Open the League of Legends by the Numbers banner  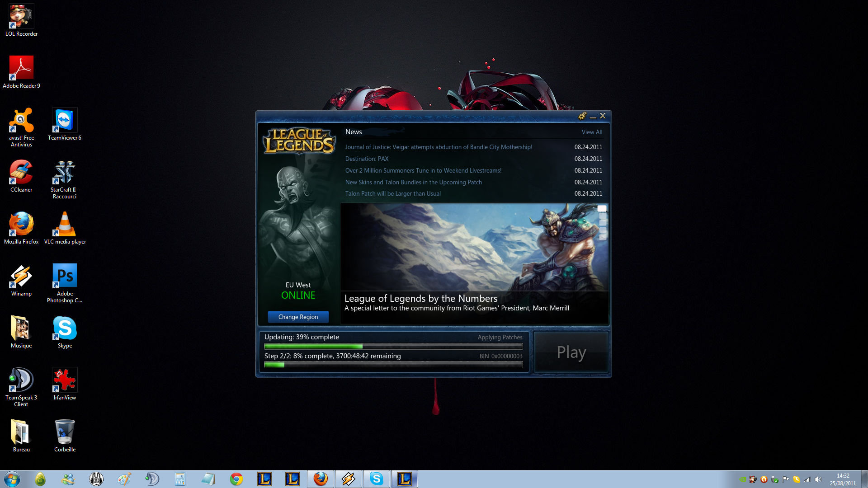pos(474,263)
